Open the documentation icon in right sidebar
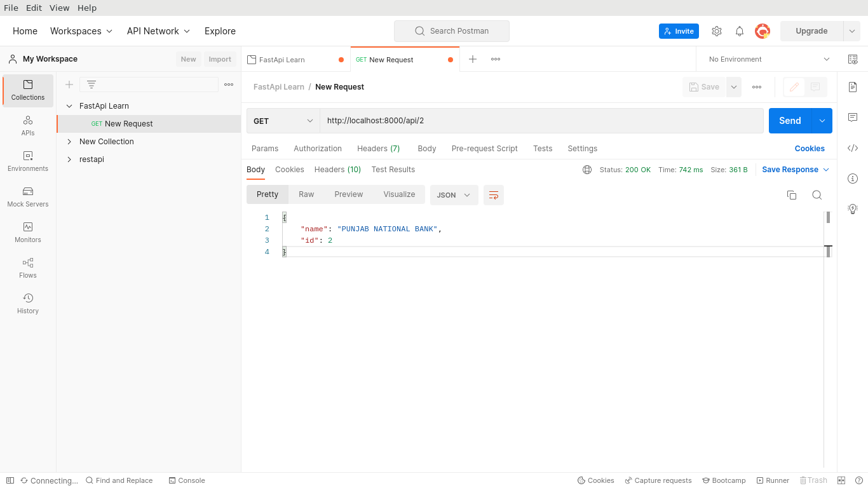Viewport: 868px width, 488px height. pyautogui.click(x=853, y=87)
